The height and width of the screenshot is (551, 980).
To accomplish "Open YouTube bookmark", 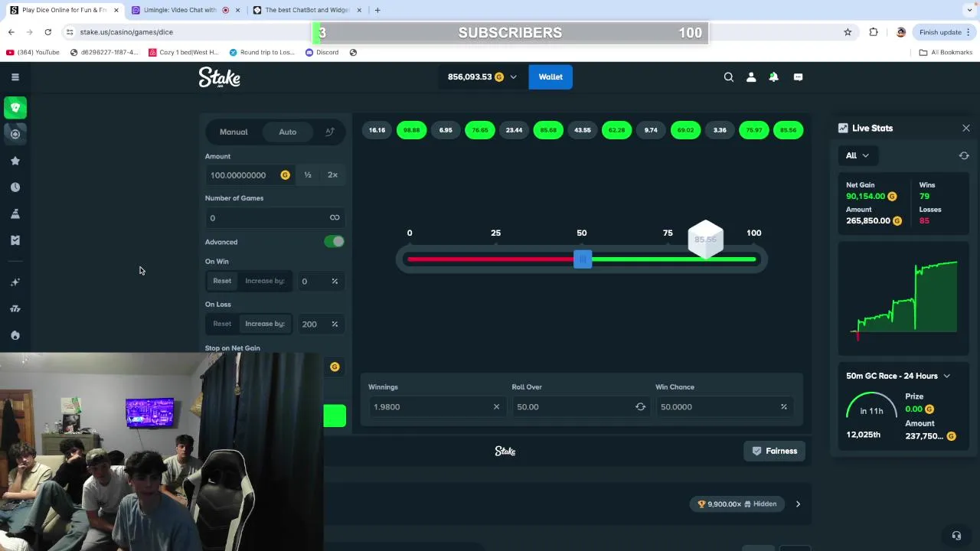I will [32, 52].
